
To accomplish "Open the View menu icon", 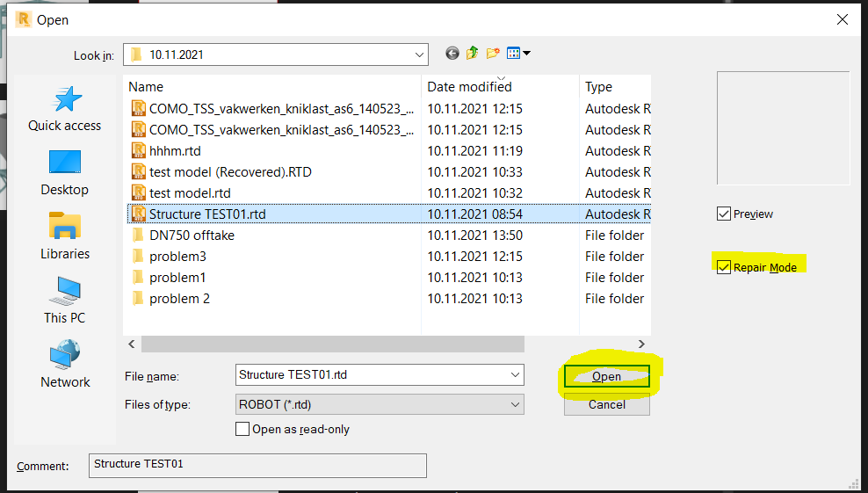I will click(x=518, y=54).
